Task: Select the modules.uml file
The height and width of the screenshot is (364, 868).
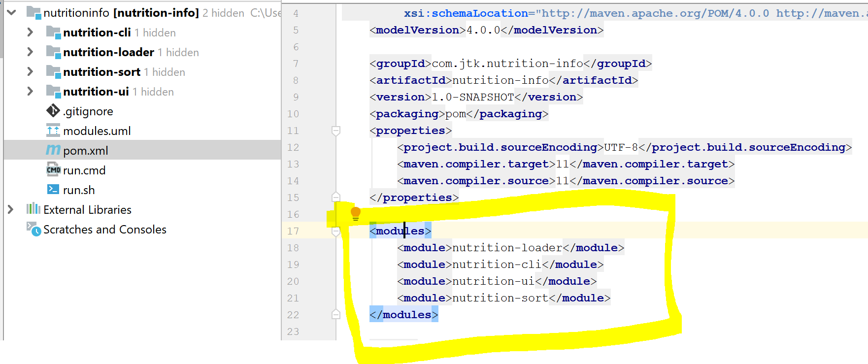Action: coord(97,131)
